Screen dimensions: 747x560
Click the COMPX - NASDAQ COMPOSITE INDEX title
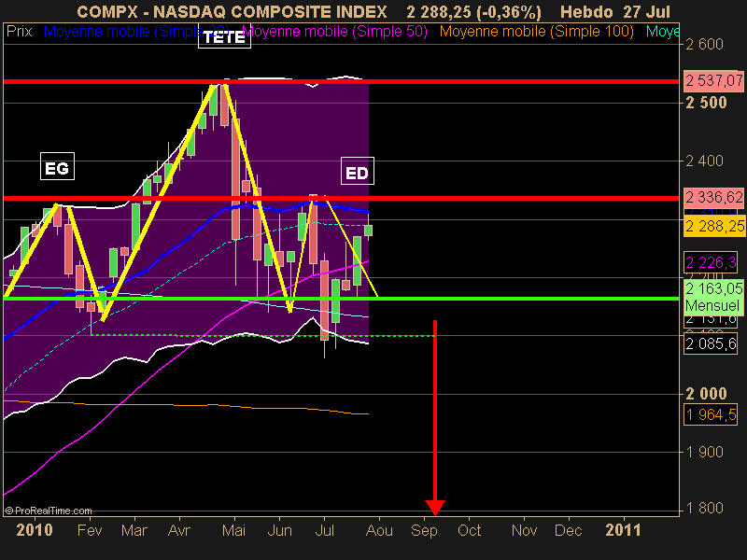point(232,11)
